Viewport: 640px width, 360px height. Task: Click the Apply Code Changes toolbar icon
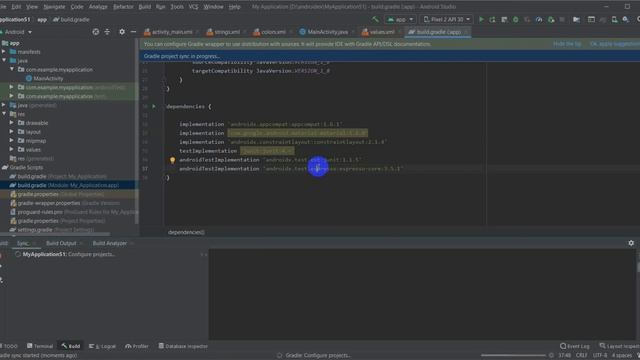(x=504, y=19)
